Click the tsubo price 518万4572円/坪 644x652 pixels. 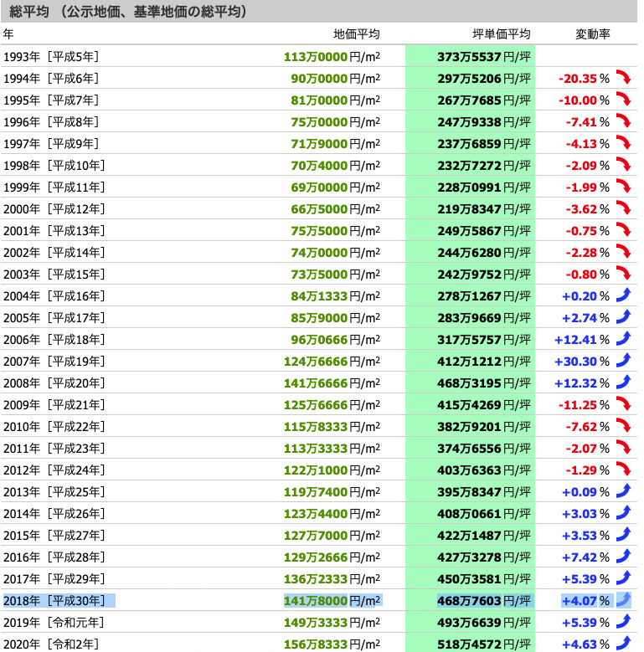(x=484, y=644)
